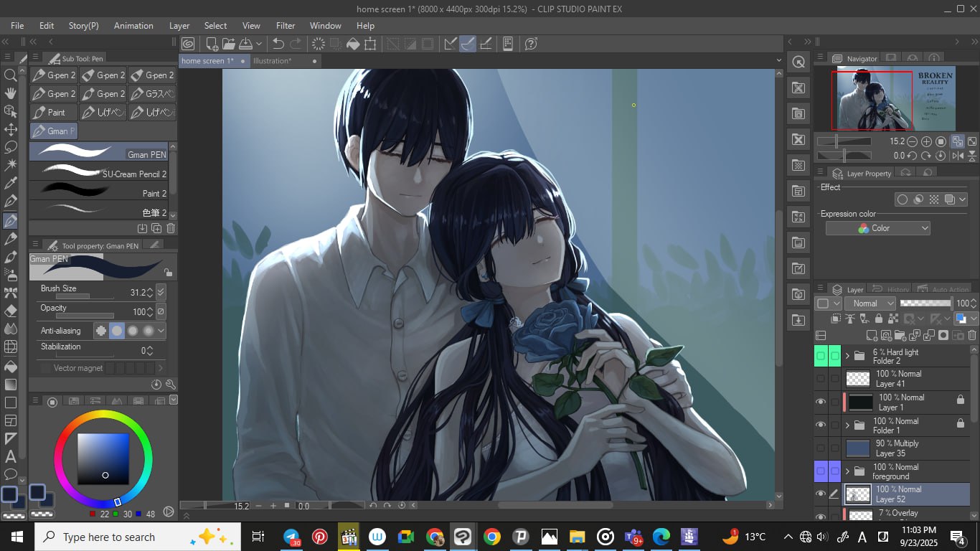This screenshot has width=980, height=551.
Task: Open the Filter menu
Action: (285, 25)
